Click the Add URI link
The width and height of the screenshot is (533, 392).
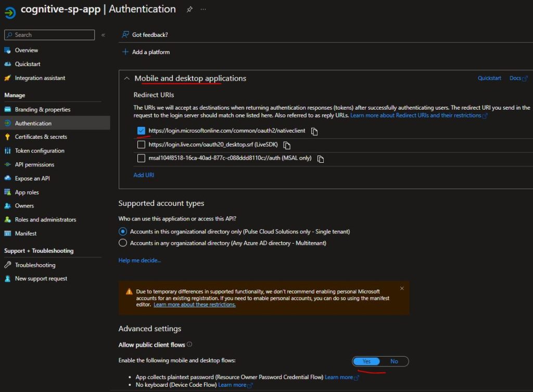144,175
